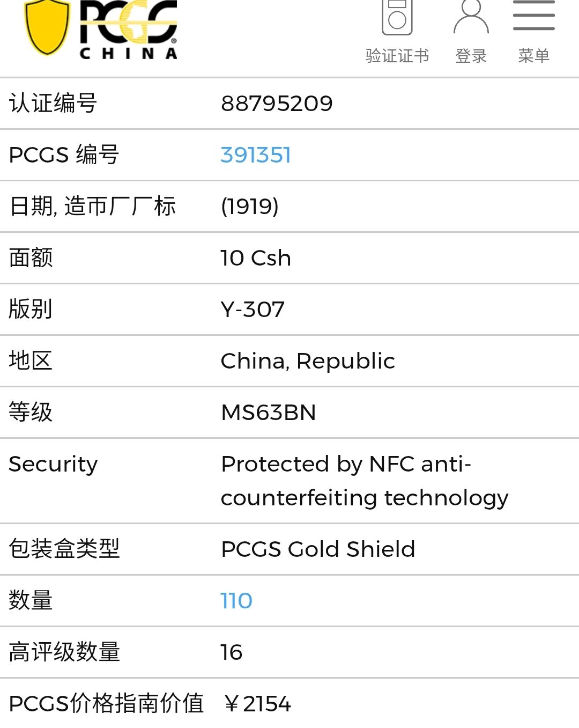Tap the verify certificate icon

point(397,17)
